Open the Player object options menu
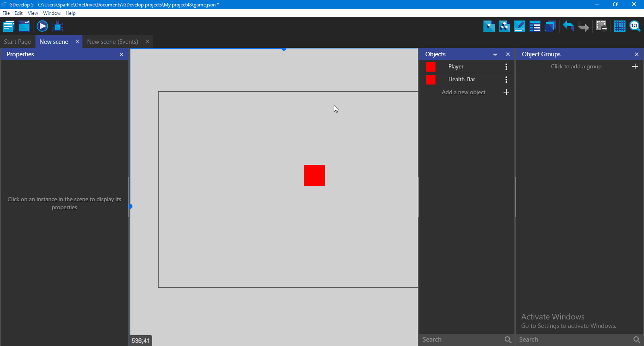 [x=506, y=67]
